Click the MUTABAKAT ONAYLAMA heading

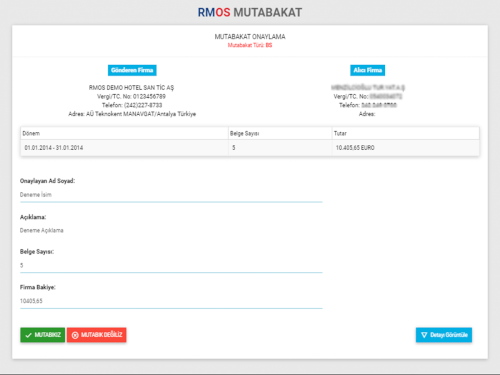250,37
